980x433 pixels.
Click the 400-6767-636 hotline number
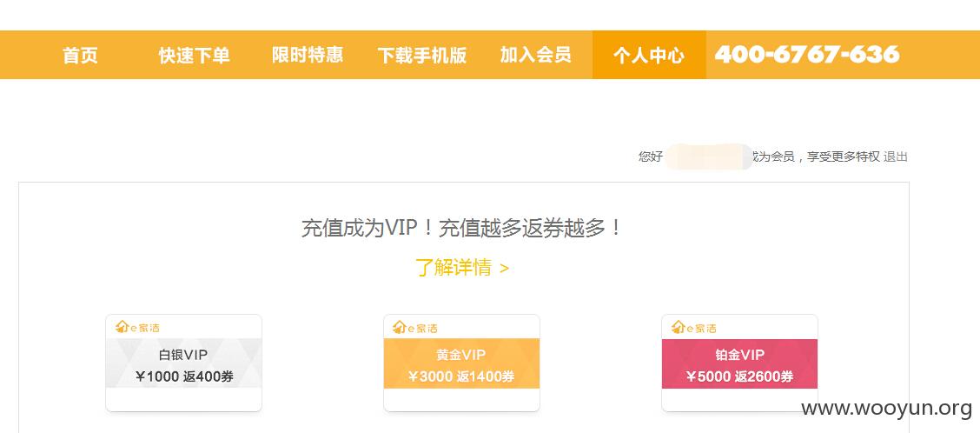[x=807, y=55]
